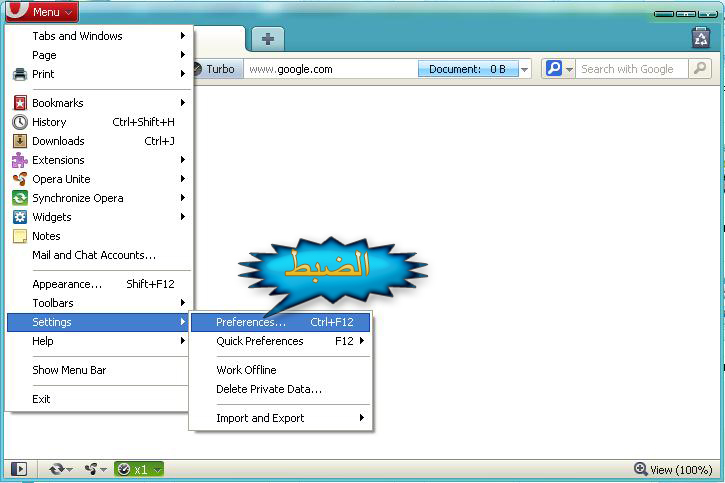Click the new tab plus button
The height and width of the screenshot is (483, 725).
pos(268,39)
